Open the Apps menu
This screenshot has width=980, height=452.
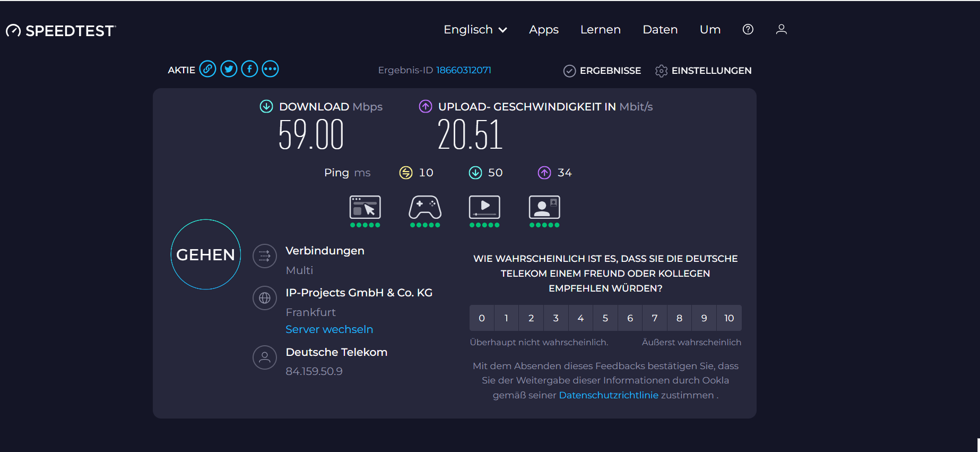coord(544,30)
